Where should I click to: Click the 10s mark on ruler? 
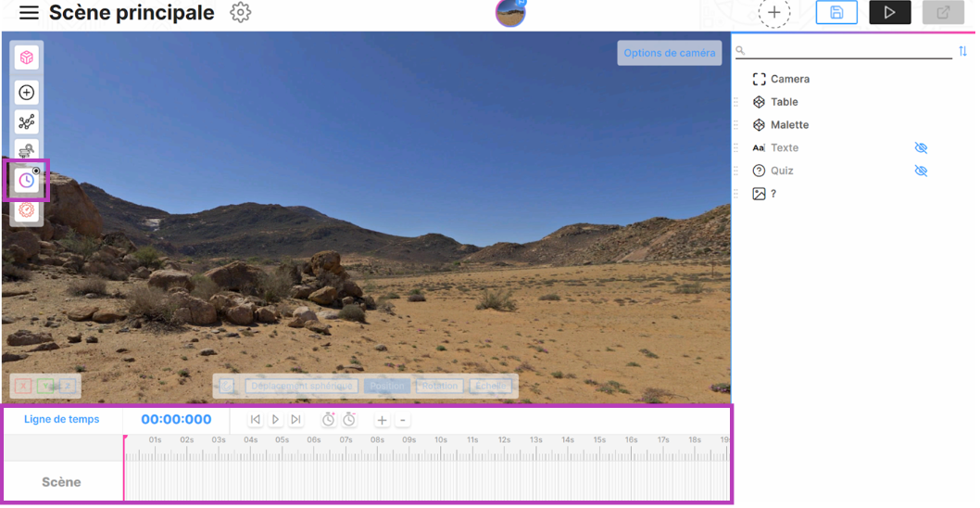click(x=441, y=439)
